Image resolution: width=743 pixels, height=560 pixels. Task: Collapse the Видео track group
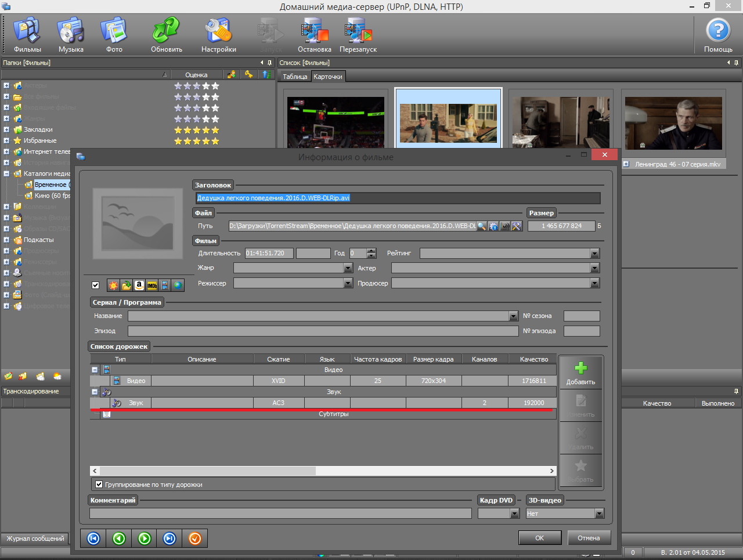click(x=95, y=370)
